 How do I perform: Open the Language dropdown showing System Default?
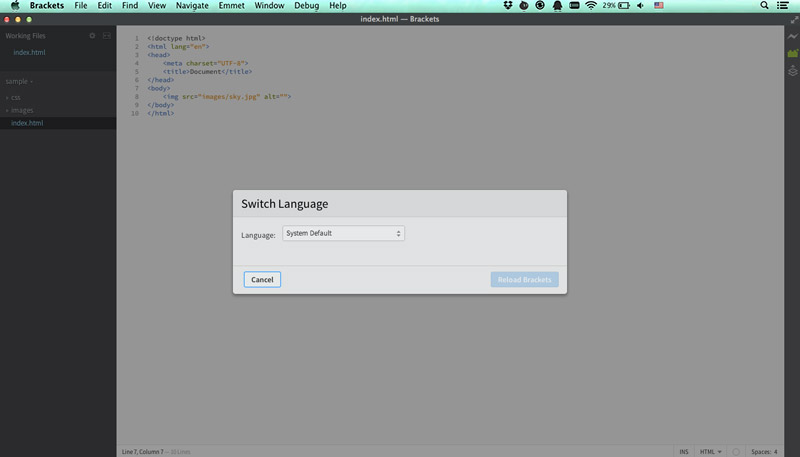pos(343,233)
